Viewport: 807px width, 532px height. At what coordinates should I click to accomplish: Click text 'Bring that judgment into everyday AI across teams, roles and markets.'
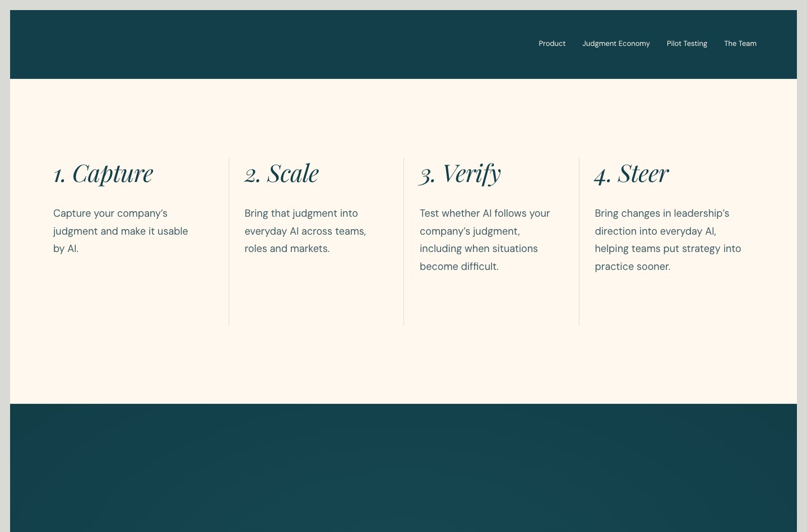305,231
